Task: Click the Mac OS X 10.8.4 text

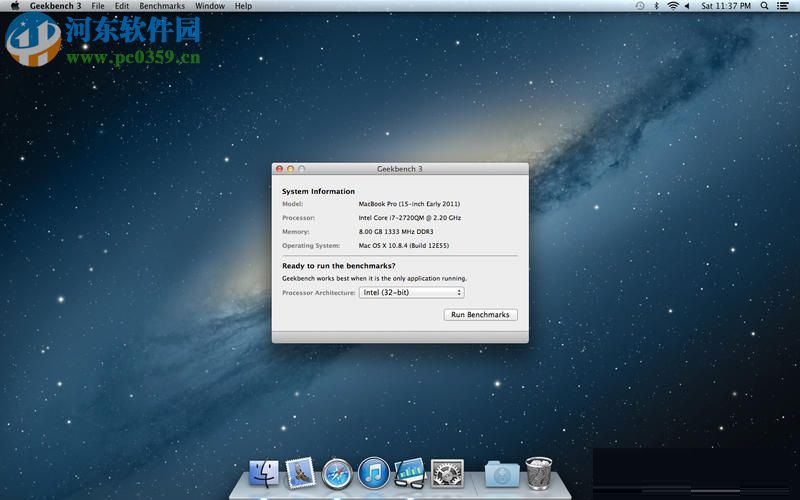Action: (x=404, y=245)
